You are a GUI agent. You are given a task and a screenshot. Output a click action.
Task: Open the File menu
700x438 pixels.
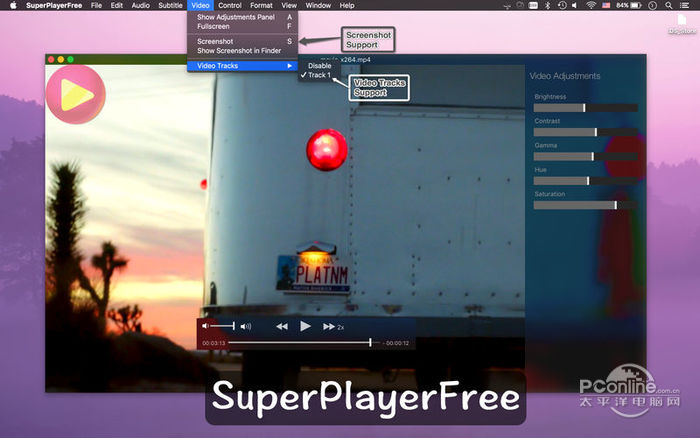(96, 5)
